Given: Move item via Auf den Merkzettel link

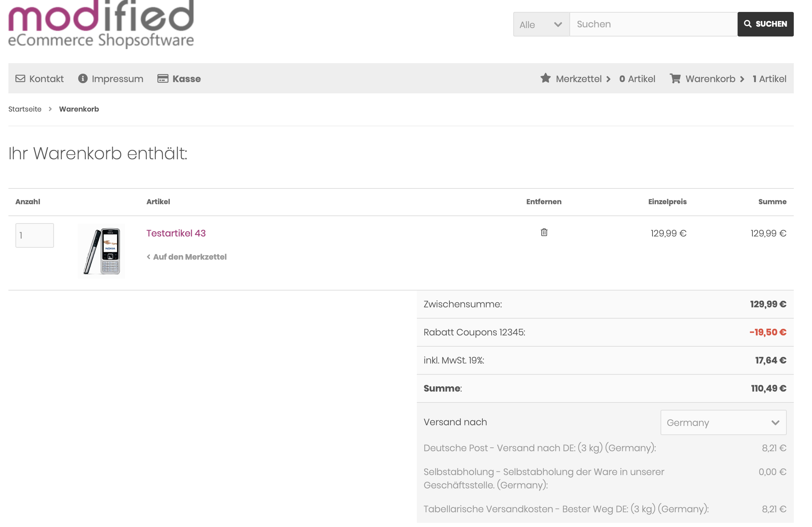Looking at the screenshot, I should click(190, 257).
